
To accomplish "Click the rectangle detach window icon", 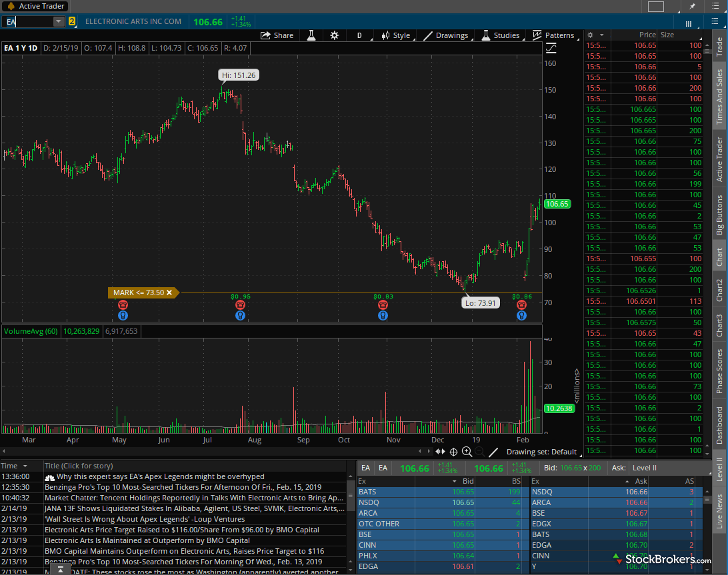I will tap(656, 6).
